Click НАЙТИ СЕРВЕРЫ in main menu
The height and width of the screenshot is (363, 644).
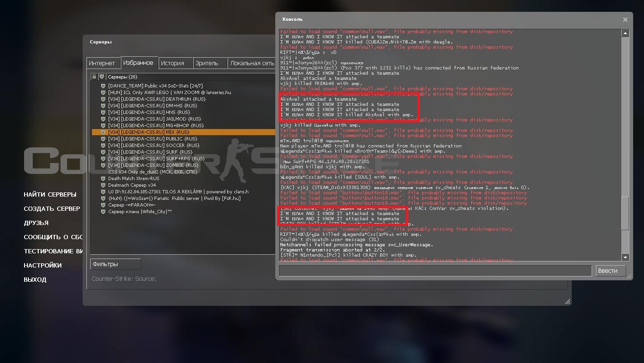[x=50, y=195]
